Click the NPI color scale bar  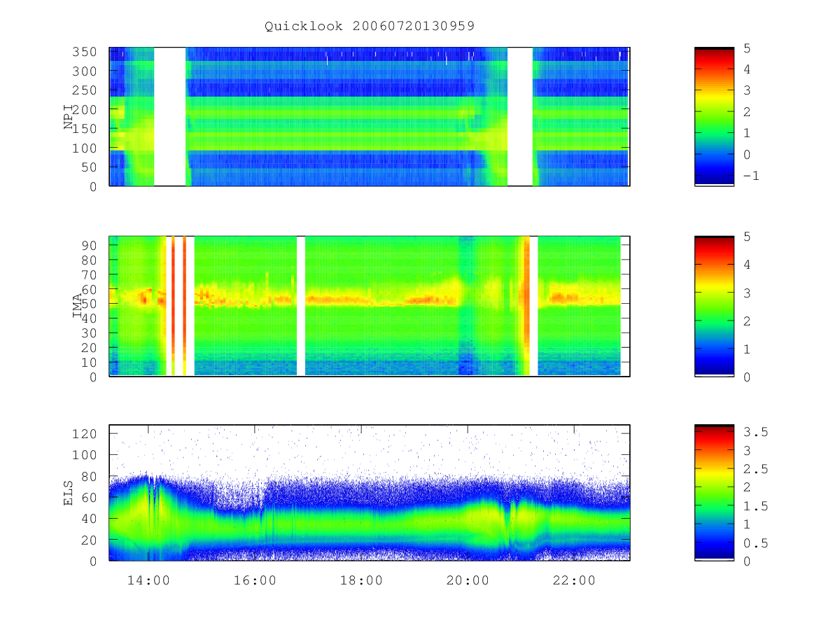714,116
